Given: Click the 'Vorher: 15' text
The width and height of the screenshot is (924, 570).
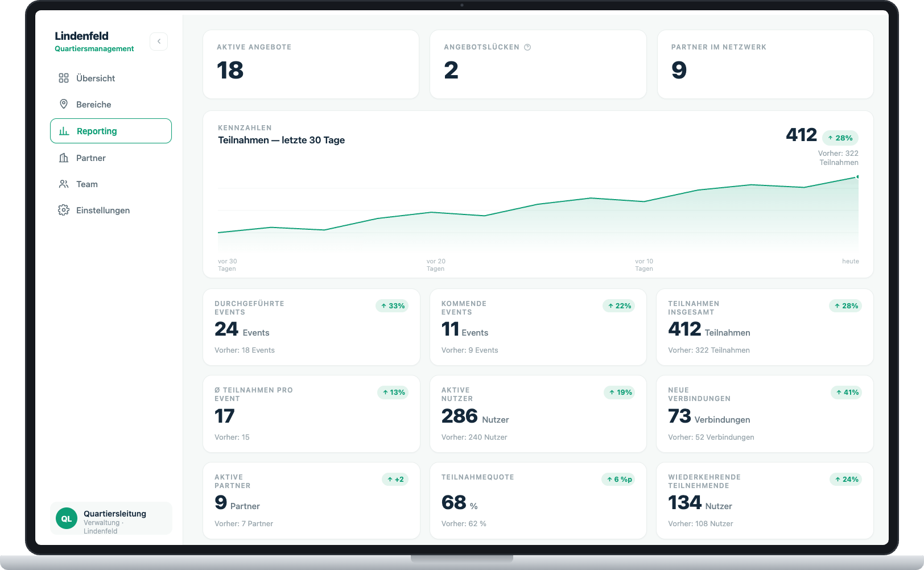Looking at the screenshot, I should [232, 437].
